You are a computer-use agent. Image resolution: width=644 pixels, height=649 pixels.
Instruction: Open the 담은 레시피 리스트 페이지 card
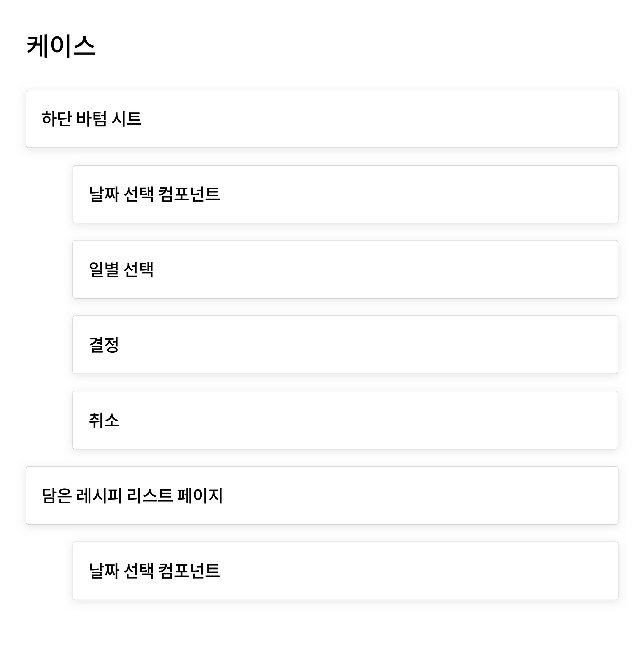pos(322,496)
